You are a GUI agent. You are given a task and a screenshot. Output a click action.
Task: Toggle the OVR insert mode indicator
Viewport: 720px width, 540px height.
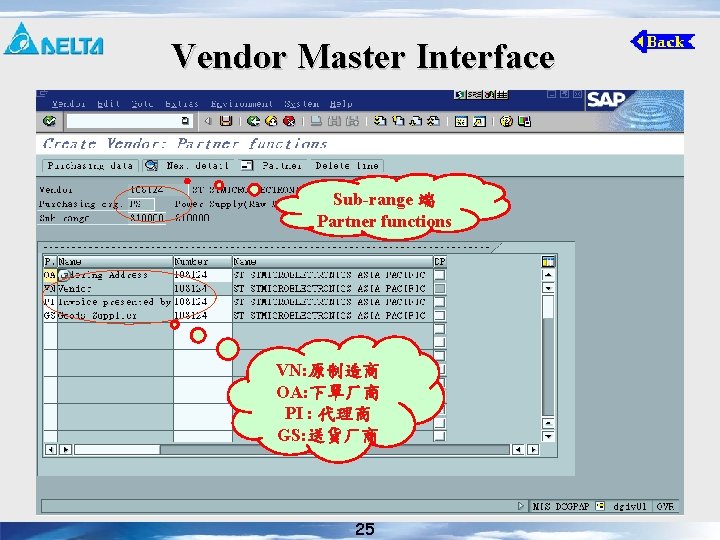coord(665,506)
